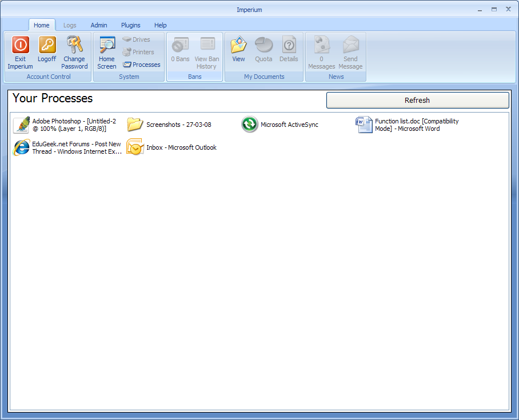519x420 pixels.
Task: Open the Plugins ribbon tab
Action: [131, 25]
